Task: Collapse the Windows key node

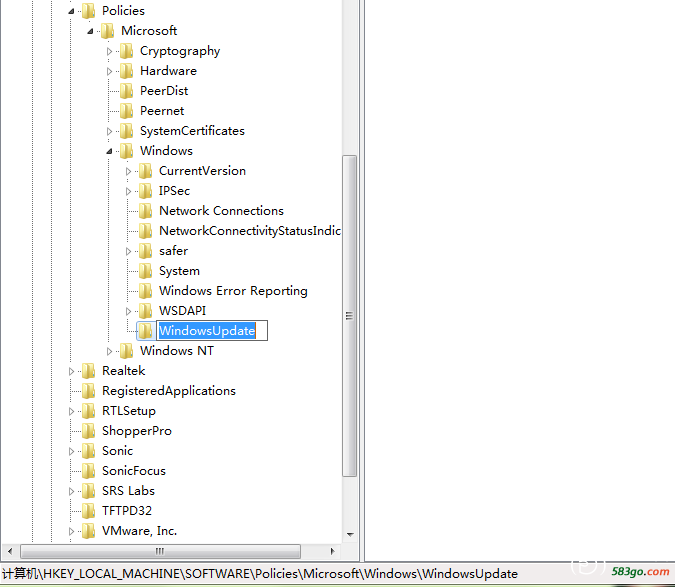Action: click(x=109, y=151)
